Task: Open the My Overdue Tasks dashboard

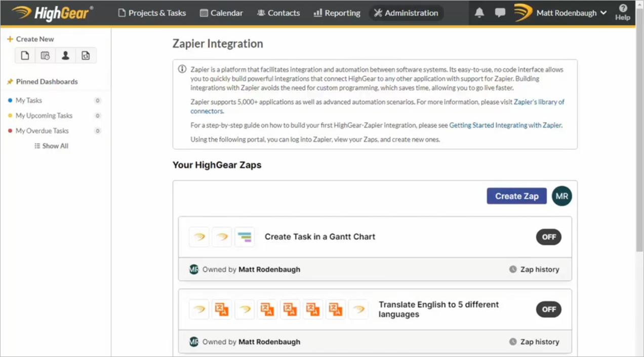Action: pos(42,131)
